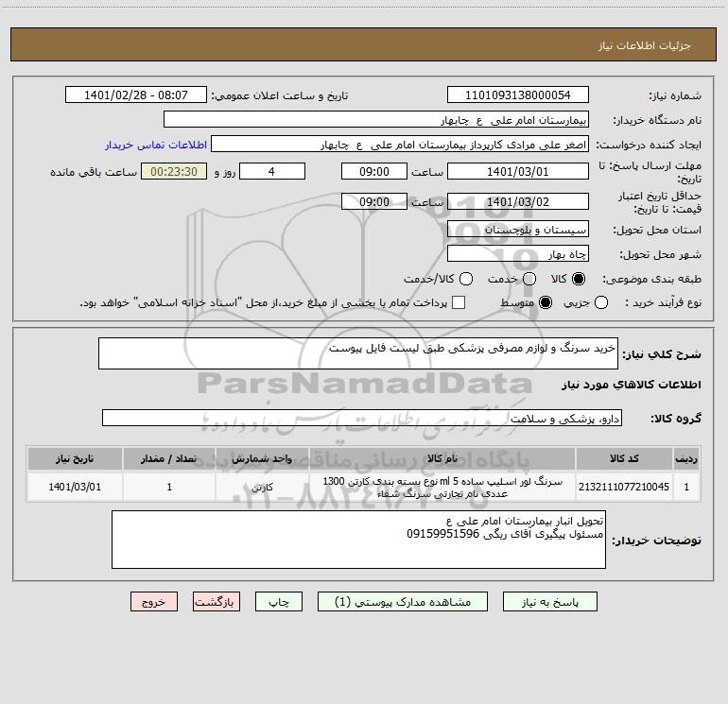Click the توضیحات خریدار text area
Image resolution: width=728 pixels, height=704 pixels.
(x=358, y=540)
